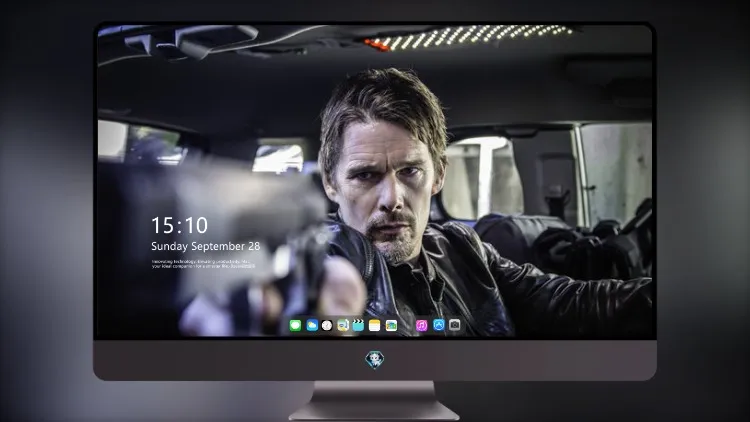The height and width of the screenshot is (422, 750).
Task: Open the green Messages app in the dock
Action: click(295, 325)
